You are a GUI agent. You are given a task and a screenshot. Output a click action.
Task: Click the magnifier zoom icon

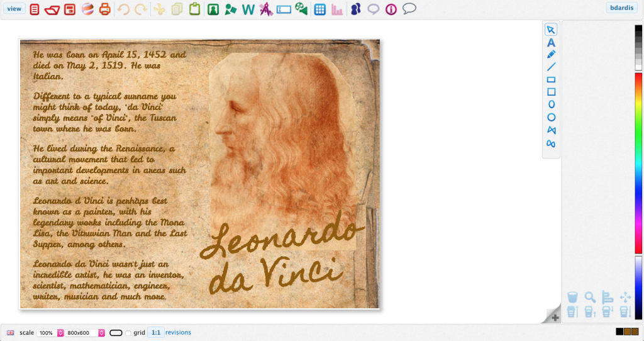(x=590, y=296)
